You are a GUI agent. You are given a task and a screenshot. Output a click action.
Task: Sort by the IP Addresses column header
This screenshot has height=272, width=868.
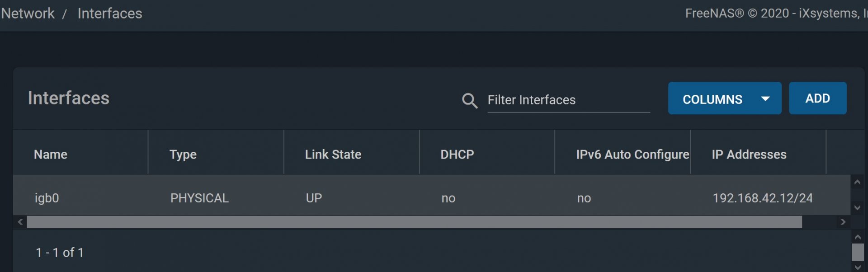(749, 155)
